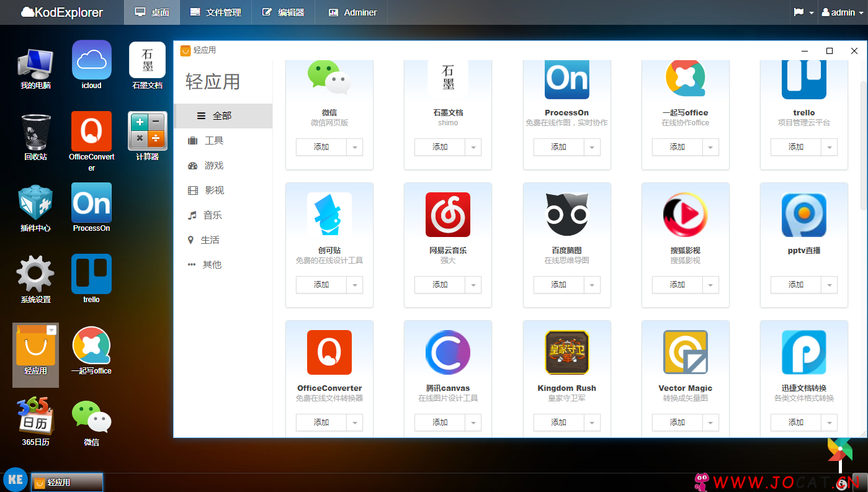Viewport: 868px width, 492px height.
Task: Select the 游戏 category
Action: [223, 166]
